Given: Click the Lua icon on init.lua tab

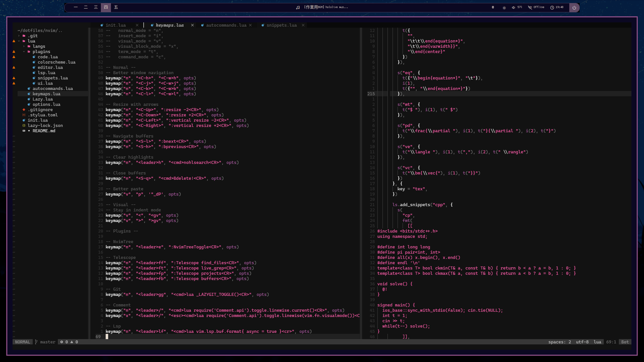Looking at the screenshot, I should 102,25.
